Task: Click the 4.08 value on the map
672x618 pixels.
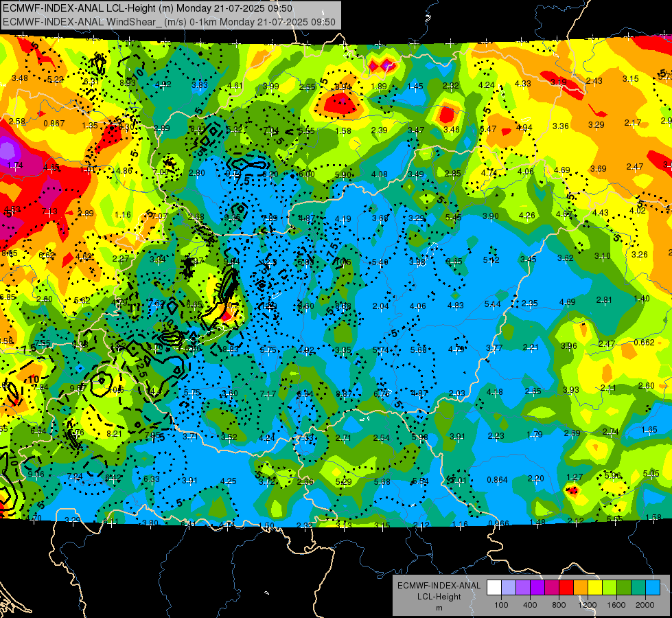Action: [380, 174]
